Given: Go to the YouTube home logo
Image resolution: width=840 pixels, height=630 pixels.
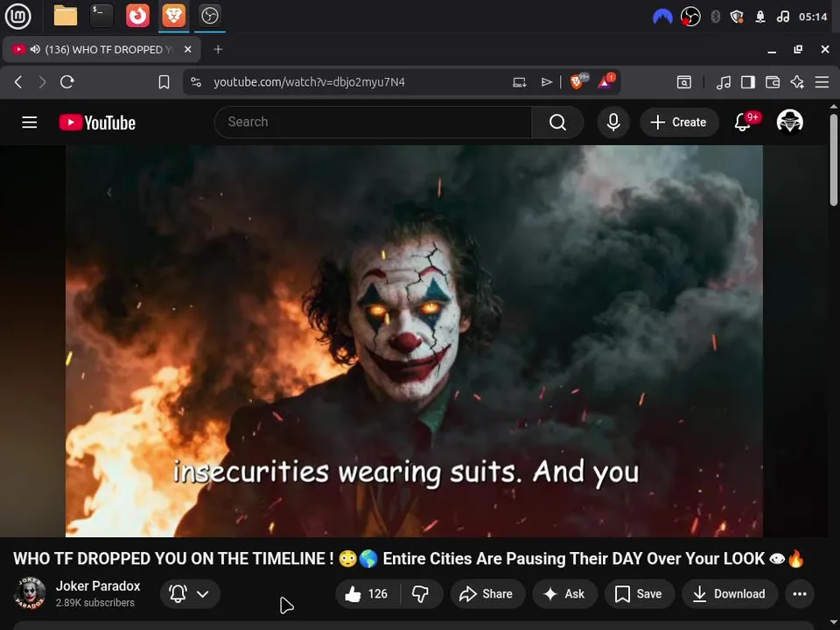Looking at the screenshot, I should [x=97, y=122].
